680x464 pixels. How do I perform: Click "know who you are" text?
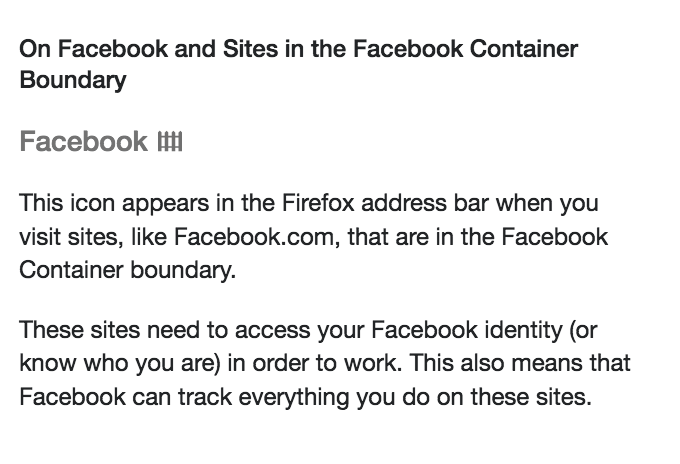[98, 362]
